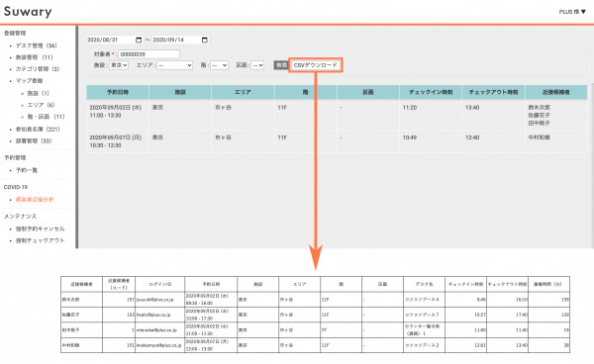Open 予約一覧 in sidebar
This screenshot has width=594, height=364.
27,170
